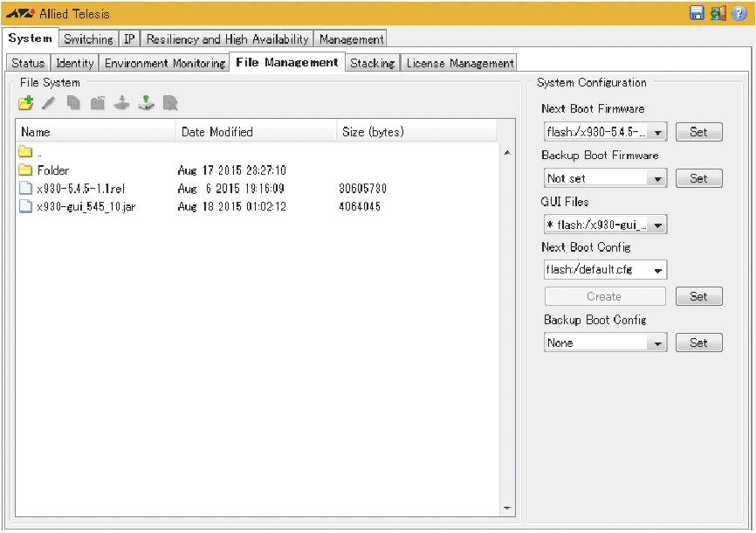Open the License Management tab
The image size is (756, 533).
[459, 63]
